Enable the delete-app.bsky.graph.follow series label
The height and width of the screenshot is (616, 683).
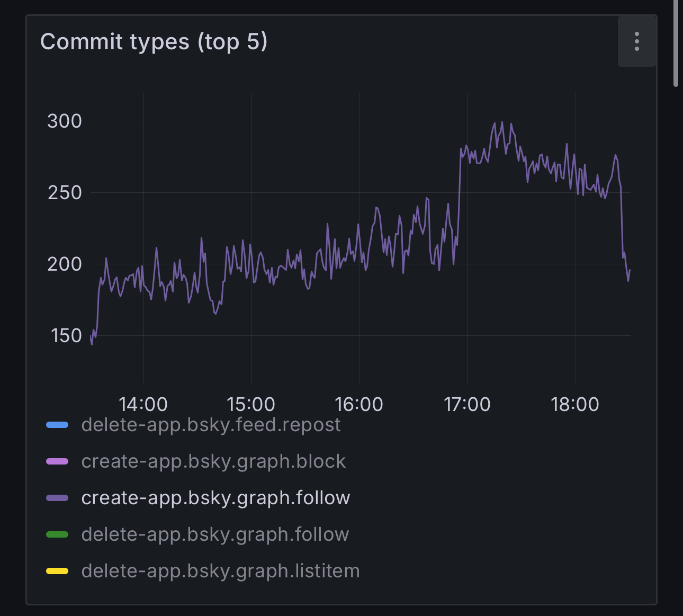point(215,534)
